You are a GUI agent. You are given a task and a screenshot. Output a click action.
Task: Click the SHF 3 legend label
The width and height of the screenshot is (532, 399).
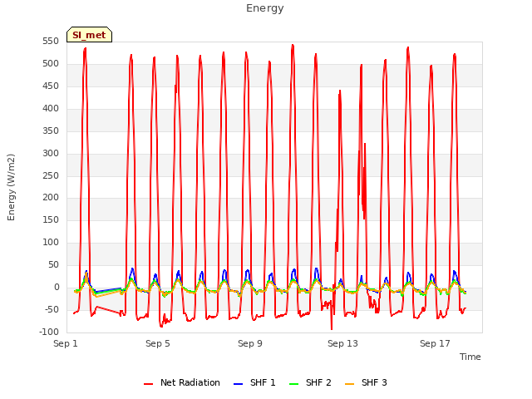(374, 382)
